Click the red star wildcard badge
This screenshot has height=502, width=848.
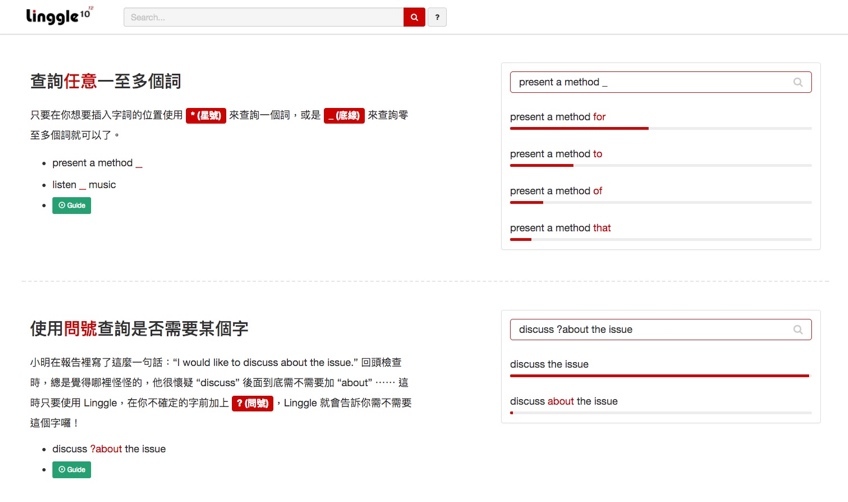pyautogui.click(x=206, y=115)
